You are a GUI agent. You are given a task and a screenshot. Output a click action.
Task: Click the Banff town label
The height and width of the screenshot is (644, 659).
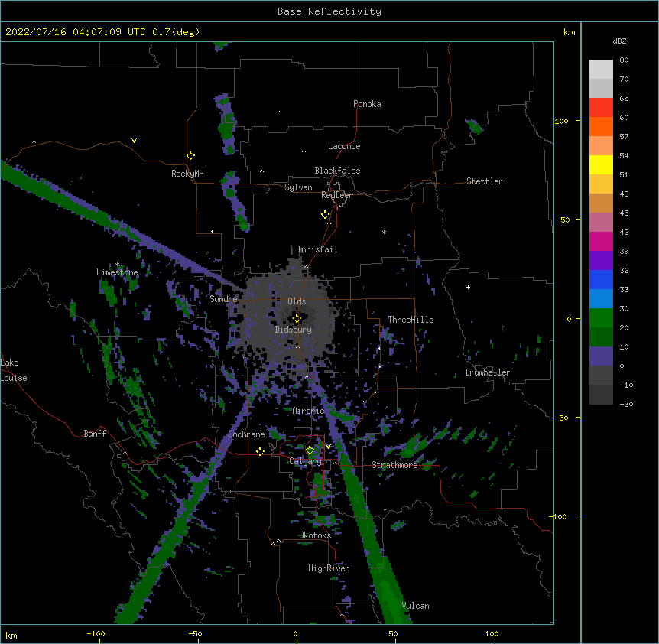(95, 434)
